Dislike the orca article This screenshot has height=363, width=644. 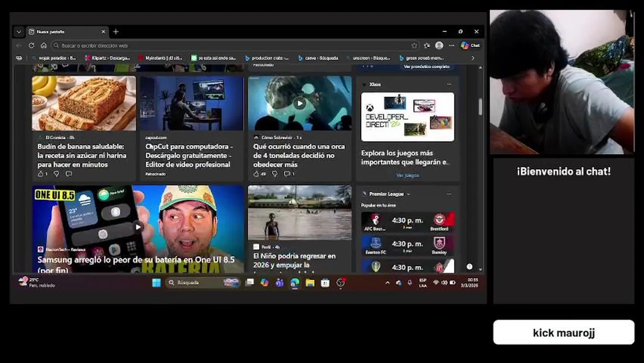pyautogui.click(x=275, y=174)
